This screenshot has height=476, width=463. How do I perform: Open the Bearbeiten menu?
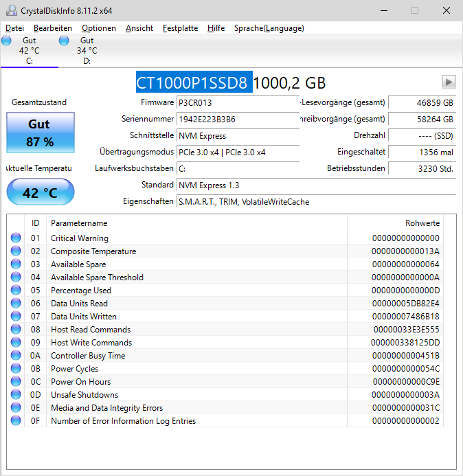coord(53,28)
